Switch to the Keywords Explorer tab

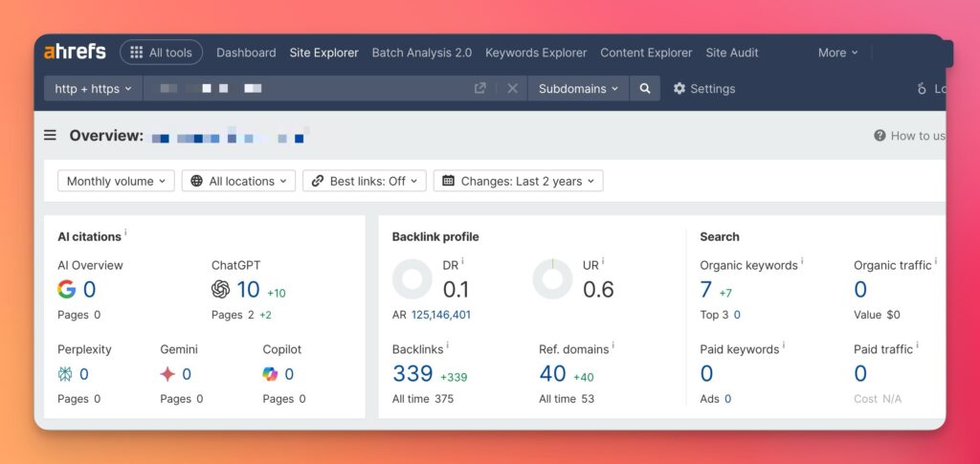(536, 53)
